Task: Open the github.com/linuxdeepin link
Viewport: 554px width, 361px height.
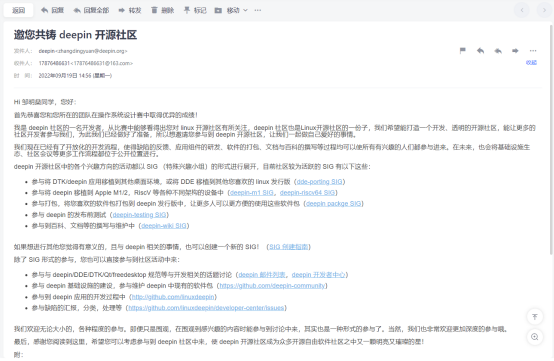Action: (x=173, y=297)
